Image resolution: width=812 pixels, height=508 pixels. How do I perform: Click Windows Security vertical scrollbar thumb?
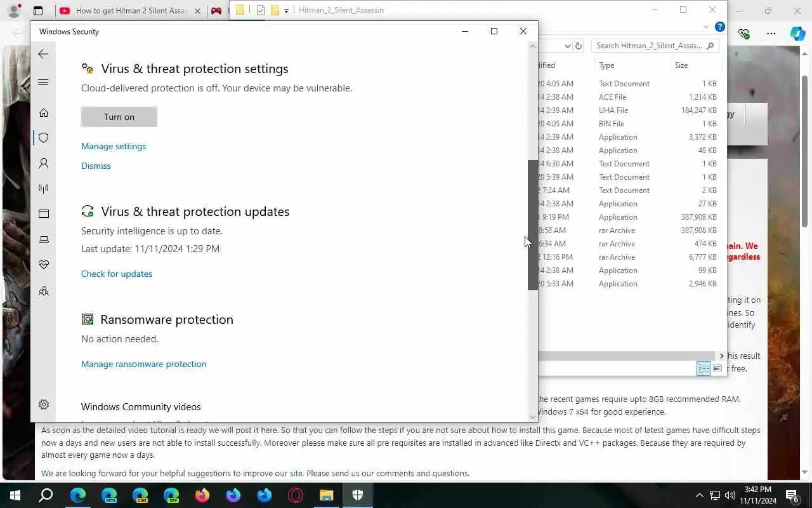coord(533,225)
